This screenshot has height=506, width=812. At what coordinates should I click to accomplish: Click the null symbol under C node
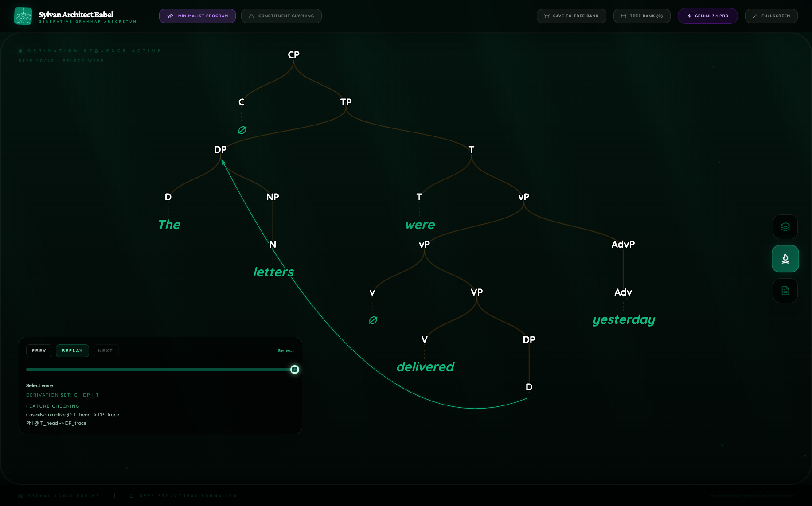pos(242,130)
